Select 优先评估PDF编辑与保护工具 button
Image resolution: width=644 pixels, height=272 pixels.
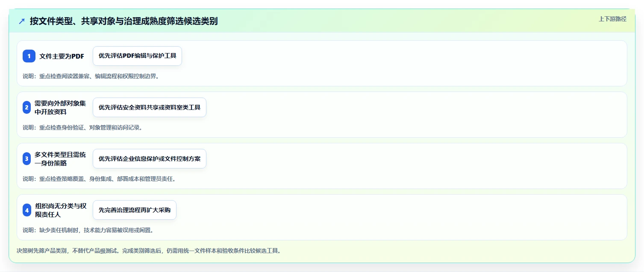click(x=137, y=56)
